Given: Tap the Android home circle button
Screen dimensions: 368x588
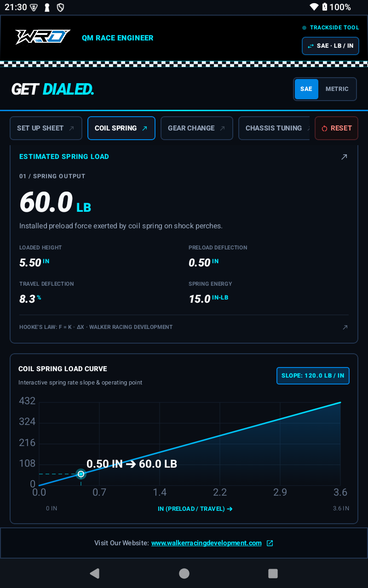Looking at the screenshot, I should [184, 573].
